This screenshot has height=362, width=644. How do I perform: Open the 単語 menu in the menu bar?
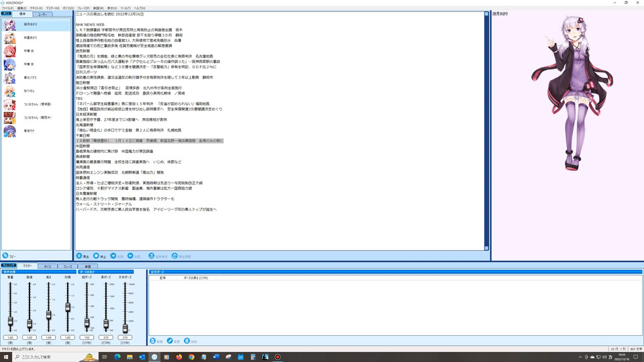pyautogui.click(x=98, y=8)
